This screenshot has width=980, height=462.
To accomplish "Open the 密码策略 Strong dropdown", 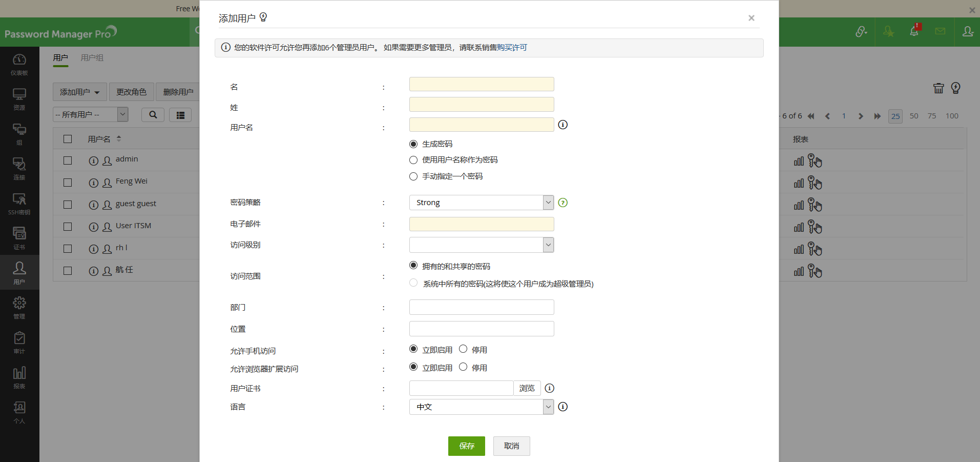I will 482,203.
